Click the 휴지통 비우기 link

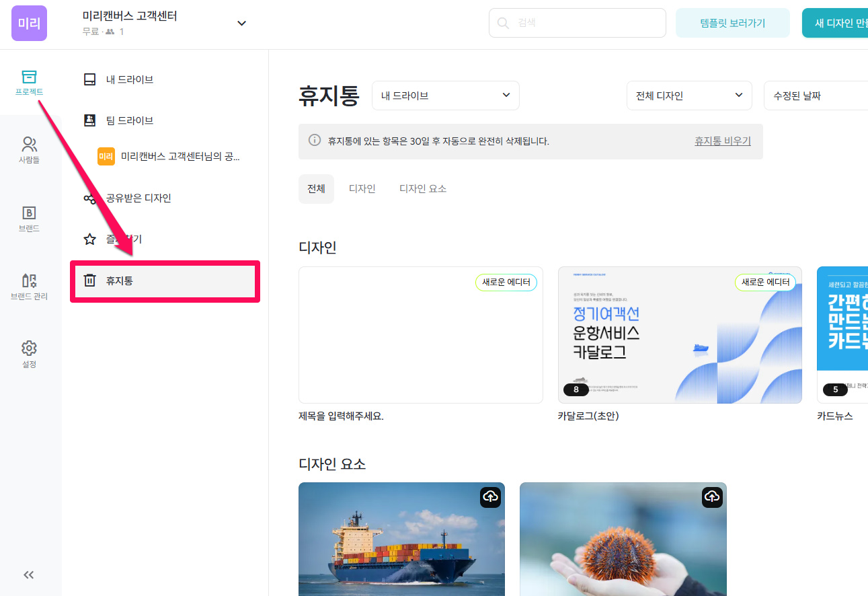click(722, 141)
